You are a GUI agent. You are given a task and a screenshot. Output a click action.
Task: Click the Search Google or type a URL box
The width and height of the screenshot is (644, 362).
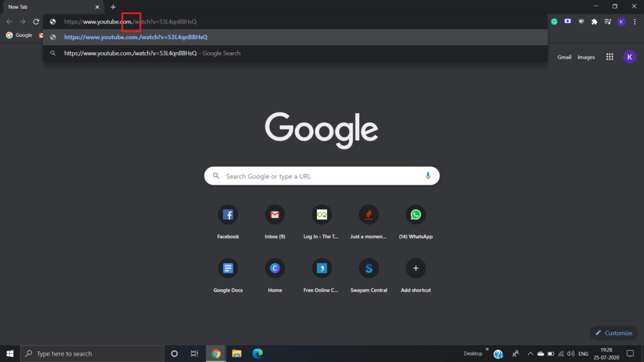[x=321, y=176]
